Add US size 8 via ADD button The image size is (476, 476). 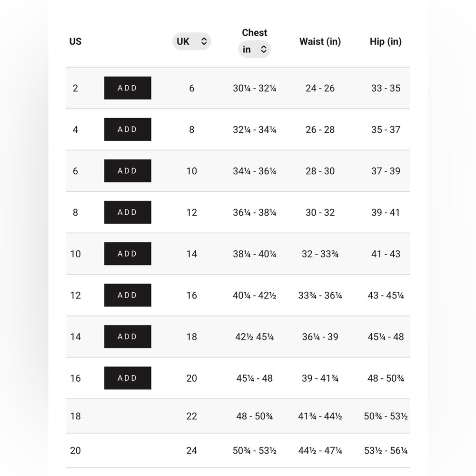point(128,212)
